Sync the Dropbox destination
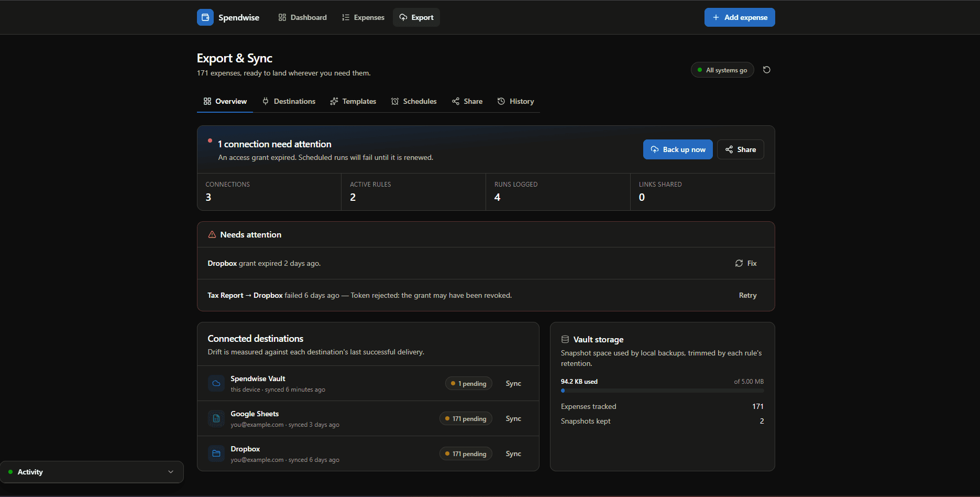 click(x=513, y=453)
